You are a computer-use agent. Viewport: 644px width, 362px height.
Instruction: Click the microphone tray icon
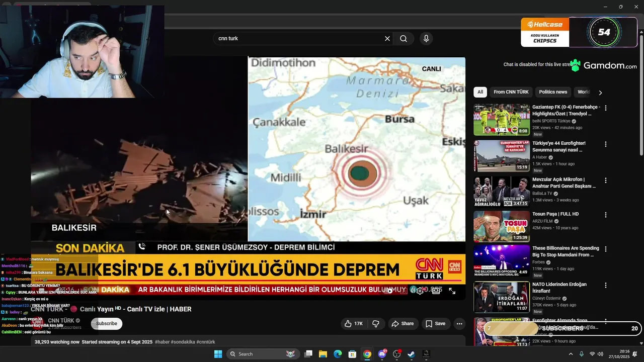[x=582, y=354]
